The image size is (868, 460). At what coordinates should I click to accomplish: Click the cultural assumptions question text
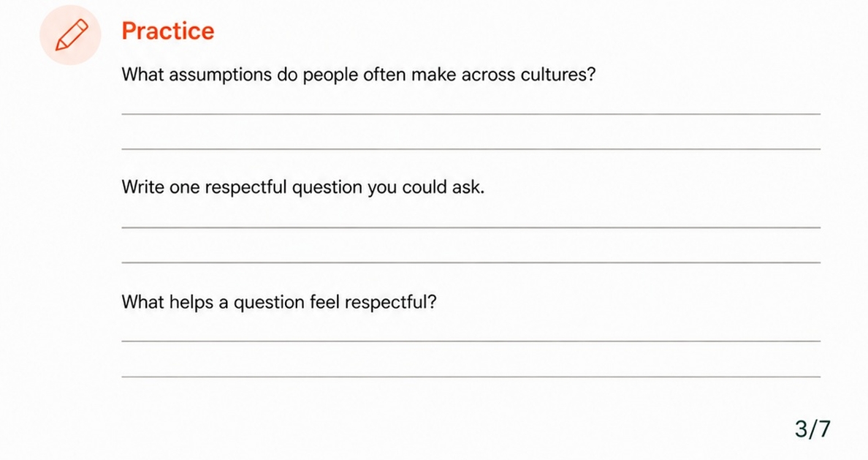[358, 75]
